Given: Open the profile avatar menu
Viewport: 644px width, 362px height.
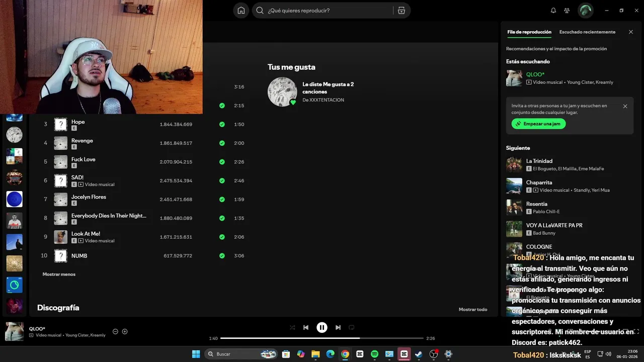Looking at the screenshot, I should pos(585,11).
